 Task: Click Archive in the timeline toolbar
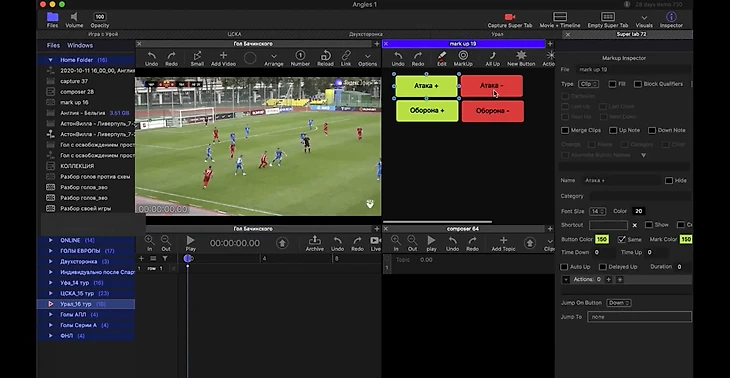pos(315,243)
